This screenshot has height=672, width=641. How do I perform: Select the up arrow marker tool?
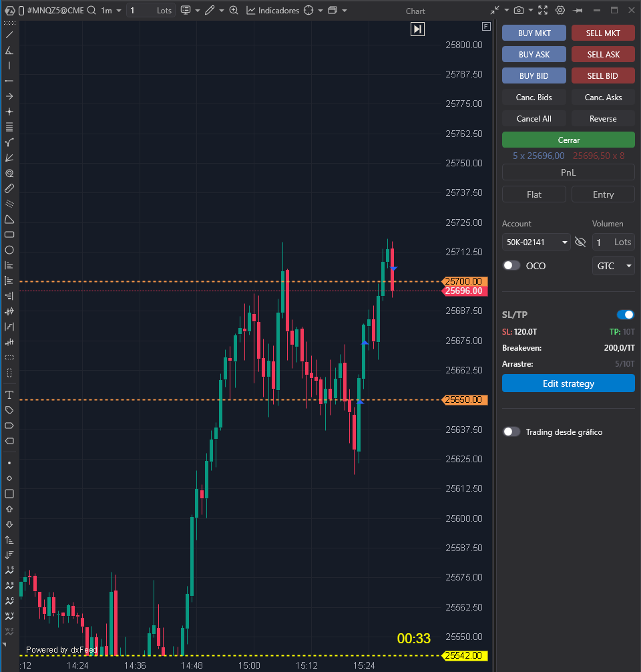(x=9, y=509)
